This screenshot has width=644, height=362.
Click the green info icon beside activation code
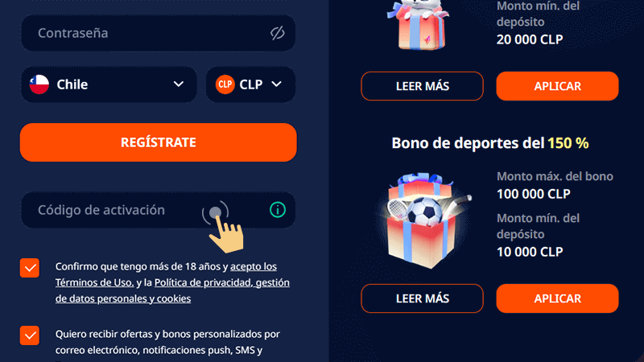(278, 210)
